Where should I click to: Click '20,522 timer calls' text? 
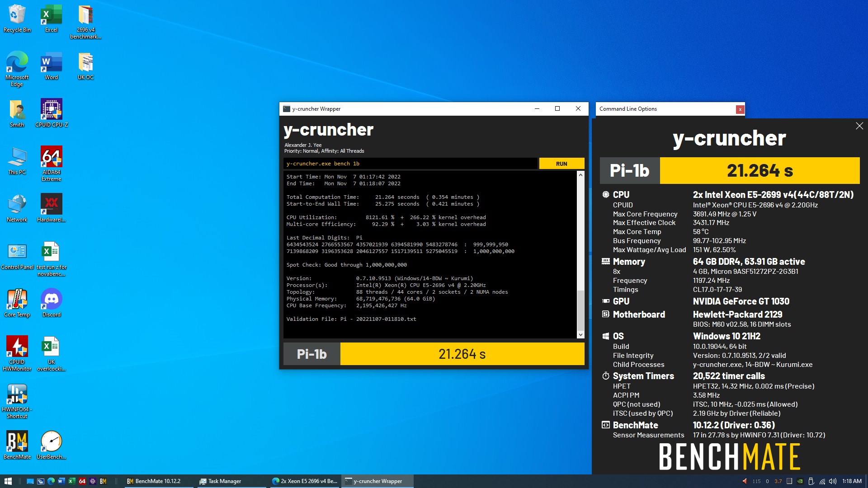(729, 376)
